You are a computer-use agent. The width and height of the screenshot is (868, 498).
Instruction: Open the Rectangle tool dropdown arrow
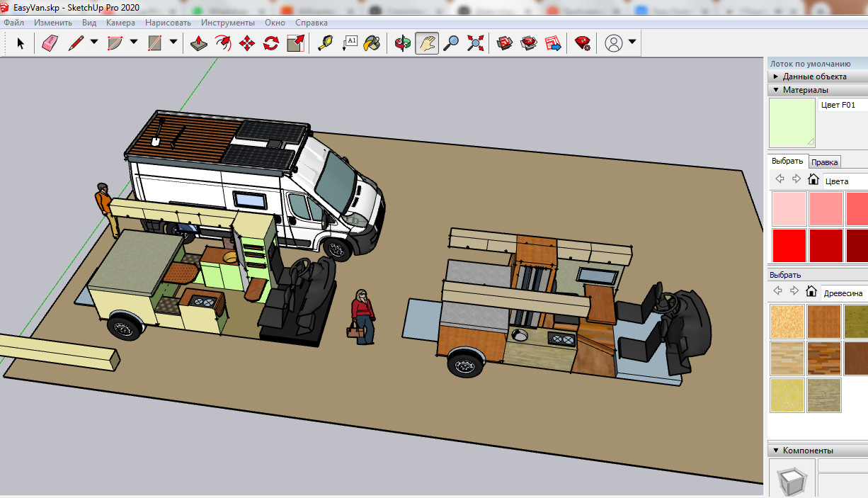[x=172, y=43]
